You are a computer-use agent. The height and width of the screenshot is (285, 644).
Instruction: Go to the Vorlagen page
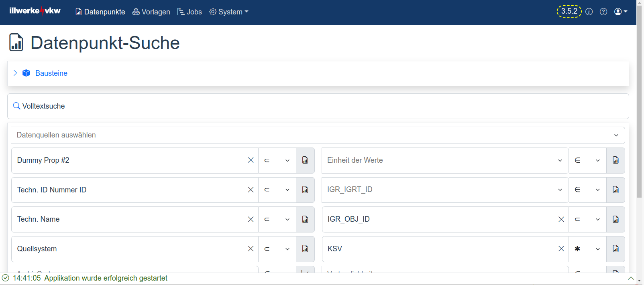151,12
